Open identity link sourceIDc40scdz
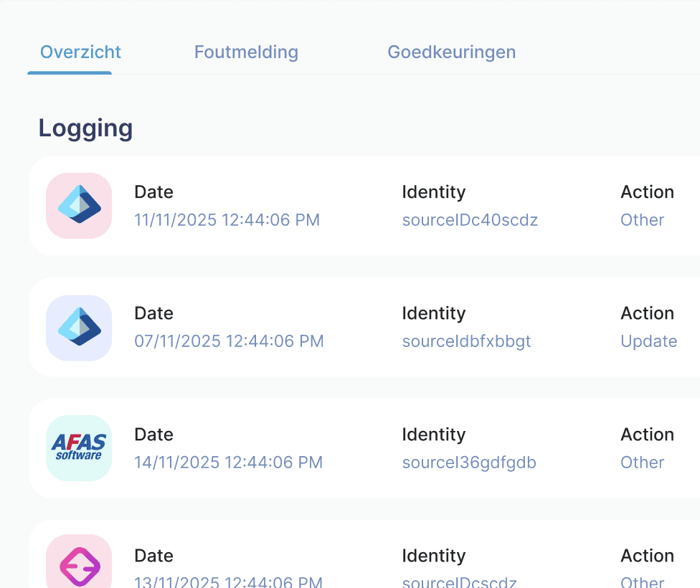Image resolution: width=700 pixels, height=588 pixels. pyautogui.click(x=470, y=220)
